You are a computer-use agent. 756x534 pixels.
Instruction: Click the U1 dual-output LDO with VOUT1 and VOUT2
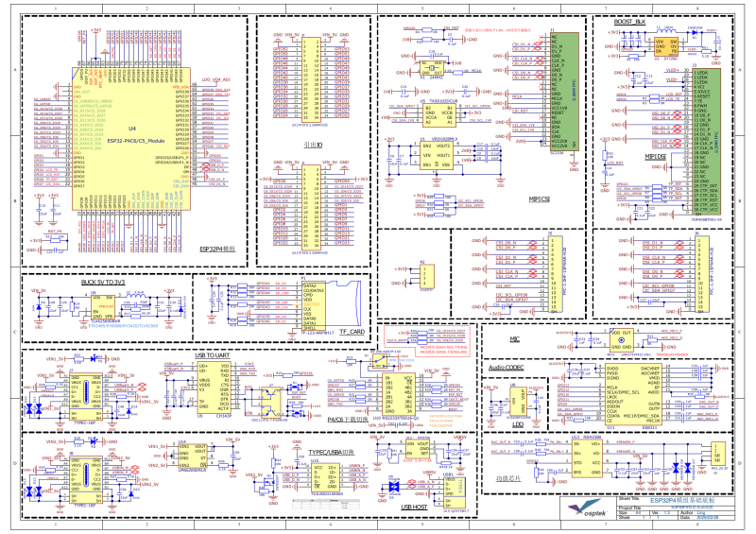[x=437, y=155]
